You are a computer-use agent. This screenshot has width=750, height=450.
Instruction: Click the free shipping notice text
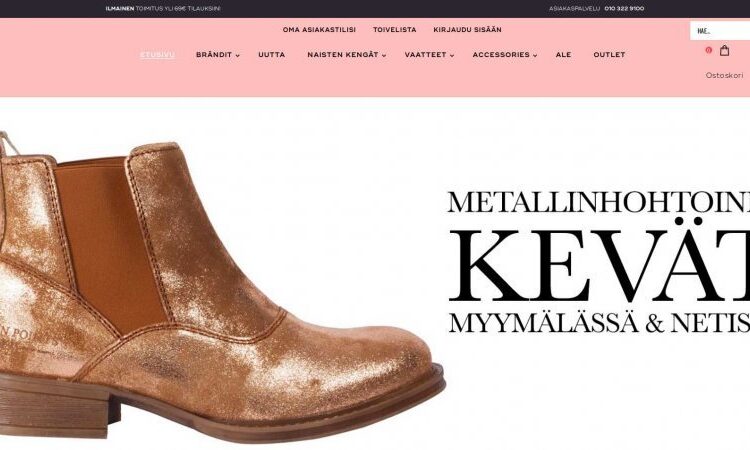tap(163, 9)
